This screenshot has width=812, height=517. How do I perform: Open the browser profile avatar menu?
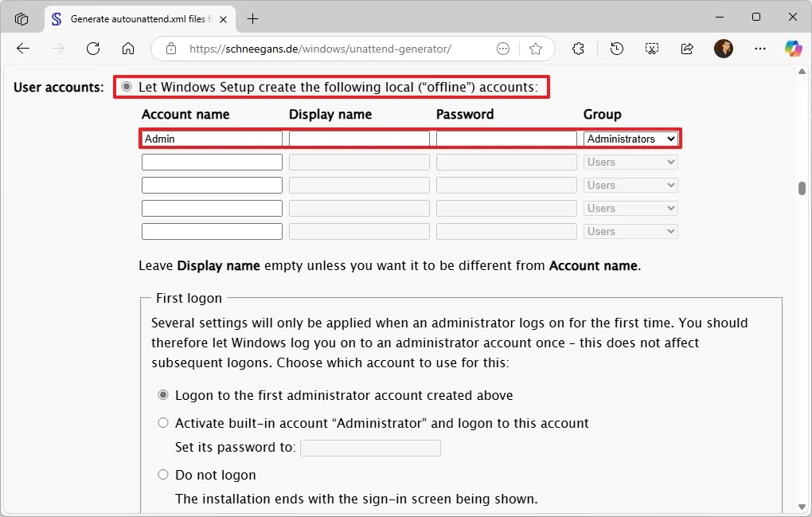pos(724,49)
